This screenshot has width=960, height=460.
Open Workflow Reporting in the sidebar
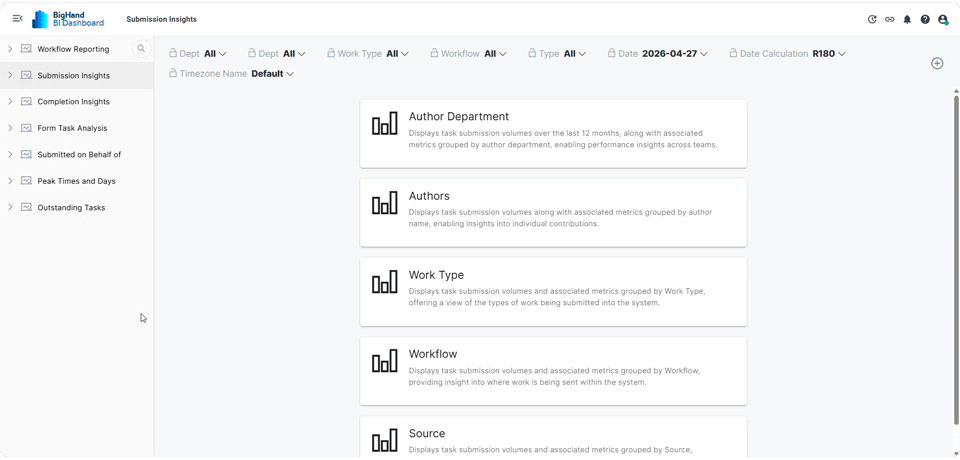pyautogui.click(x=73, y=49)
